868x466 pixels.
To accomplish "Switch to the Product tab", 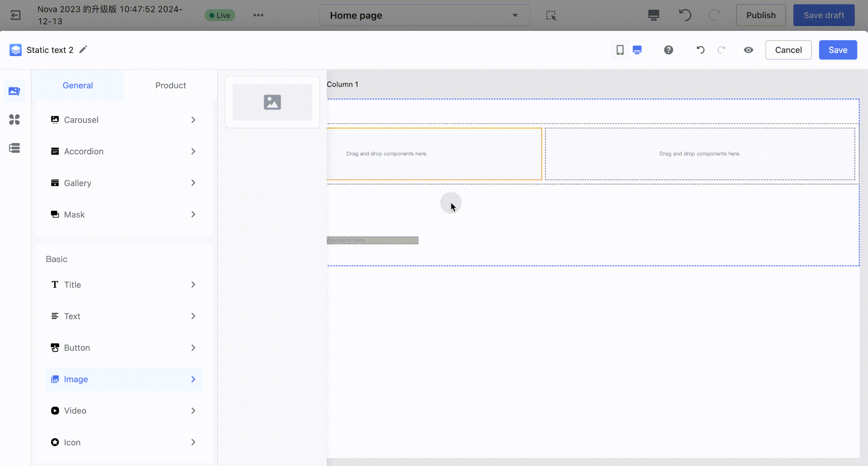I will tap(170, 85).
